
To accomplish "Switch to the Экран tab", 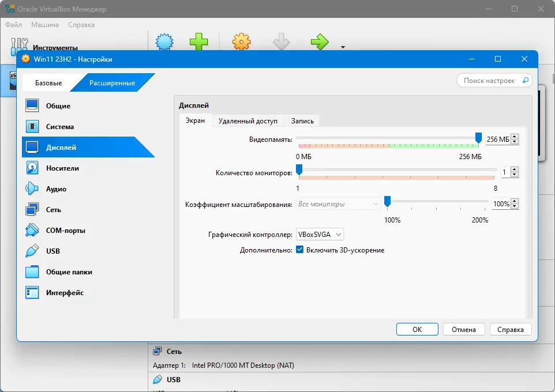I will (196, 120).
